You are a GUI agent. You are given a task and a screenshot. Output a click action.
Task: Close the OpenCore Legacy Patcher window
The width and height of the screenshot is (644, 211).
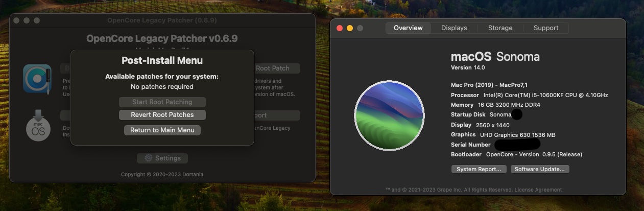[16, 20]
